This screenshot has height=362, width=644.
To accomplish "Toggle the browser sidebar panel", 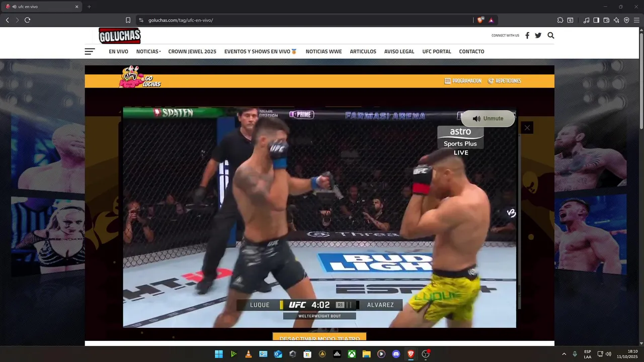I will click(596, 20).
